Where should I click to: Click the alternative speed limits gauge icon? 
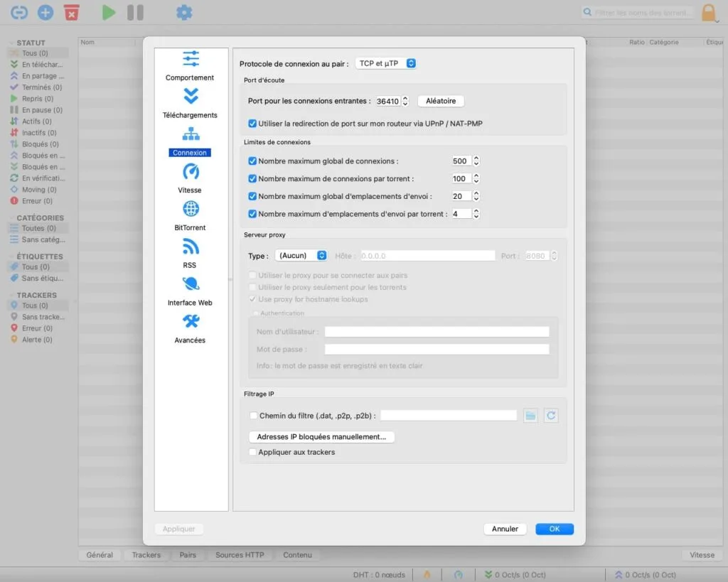coord(459,575)
